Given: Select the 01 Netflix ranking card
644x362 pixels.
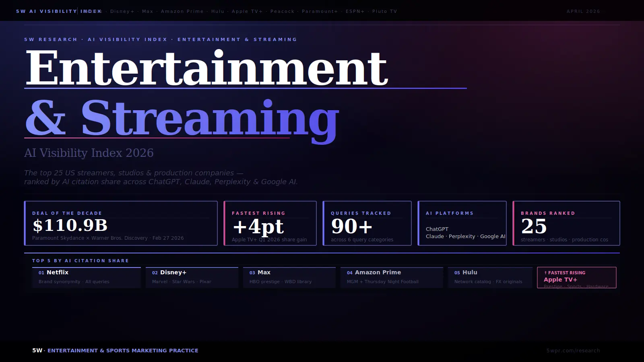Looking at the screenshot, I should pyautogui.click(x=87, y=278).
